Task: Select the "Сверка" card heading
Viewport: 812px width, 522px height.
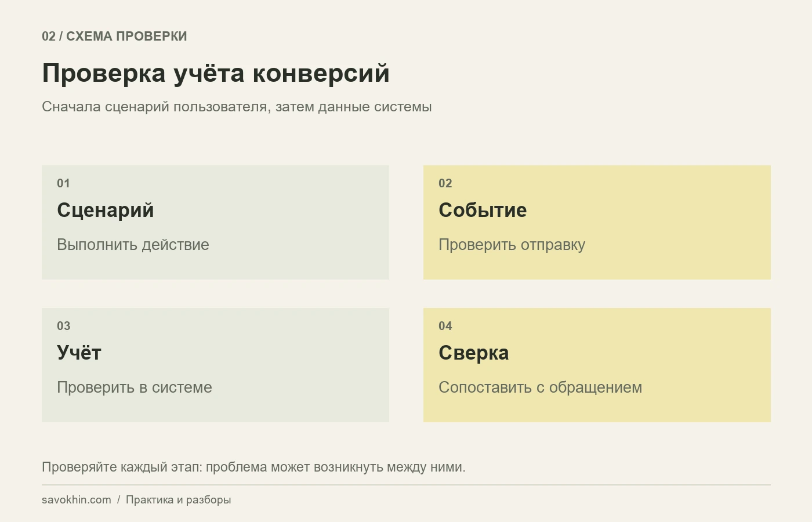Action: [473, 353]
